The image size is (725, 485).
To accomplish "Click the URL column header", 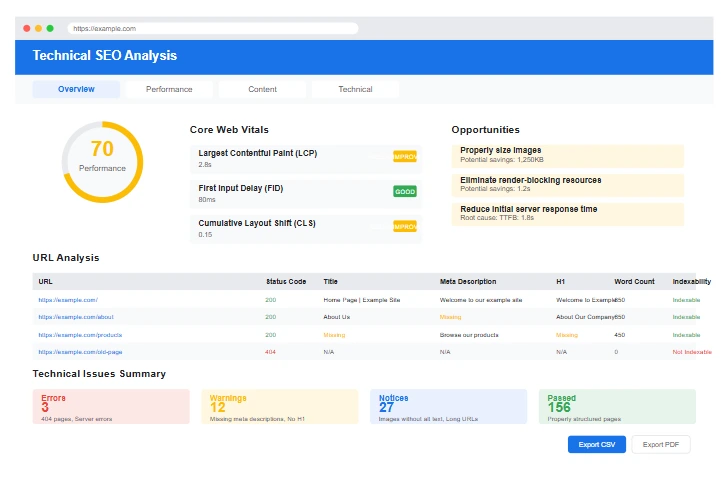I will pos(45,282).
